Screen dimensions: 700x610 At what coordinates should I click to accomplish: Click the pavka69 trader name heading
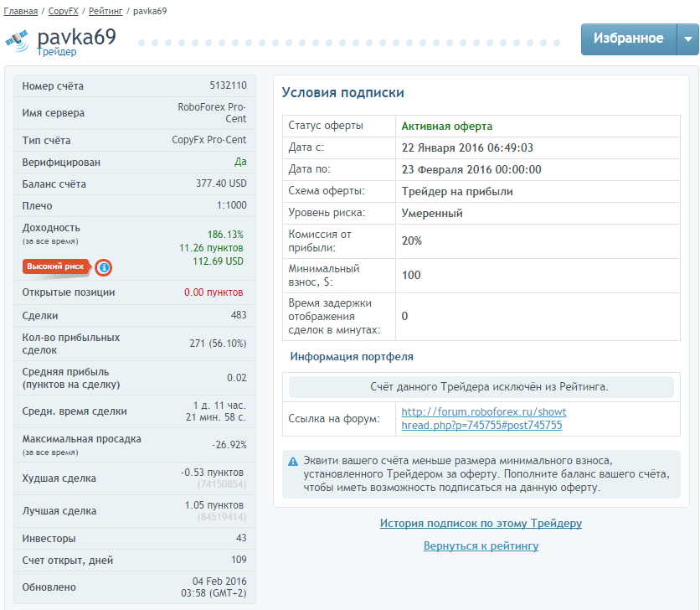coord(77,37)
